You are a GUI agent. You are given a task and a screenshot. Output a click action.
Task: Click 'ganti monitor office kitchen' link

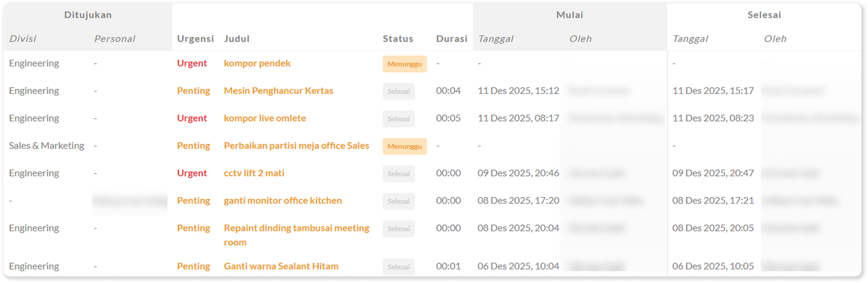282,201
